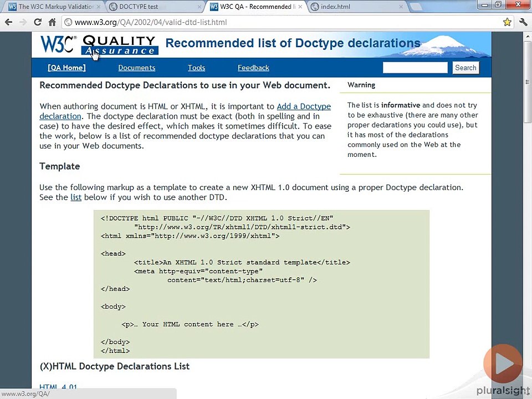
Task: Open the browser home page icon
Action: 52,22
